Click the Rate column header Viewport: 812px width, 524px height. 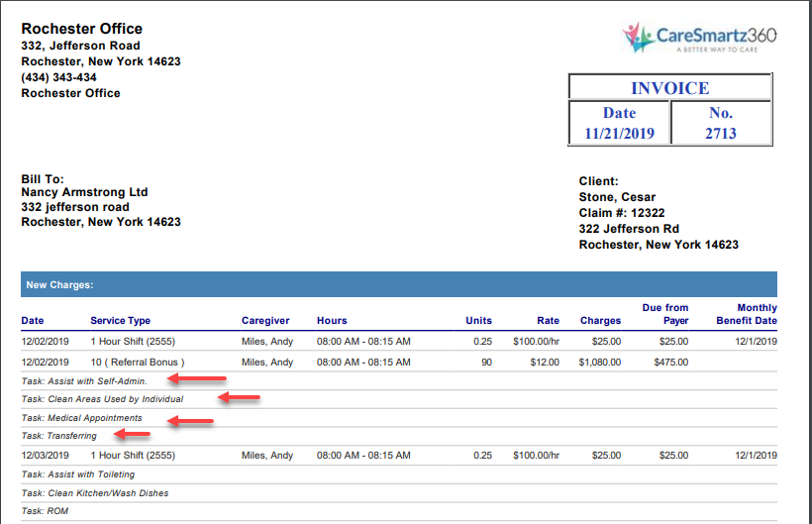coord(549,321)
